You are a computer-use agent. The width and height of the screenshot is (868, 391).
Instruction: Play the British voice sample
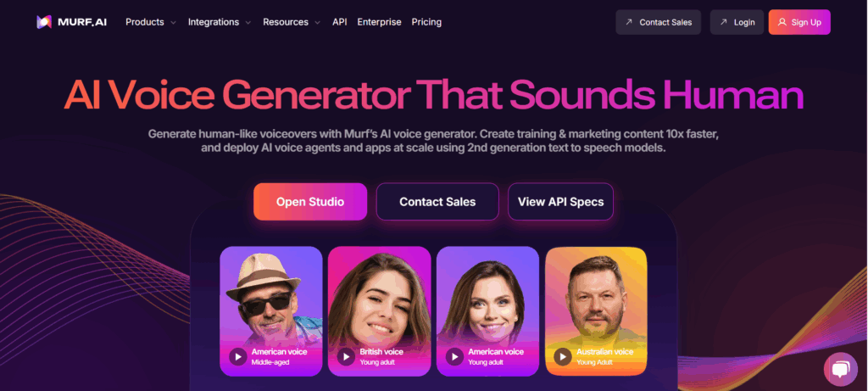[x=346, y=356]
